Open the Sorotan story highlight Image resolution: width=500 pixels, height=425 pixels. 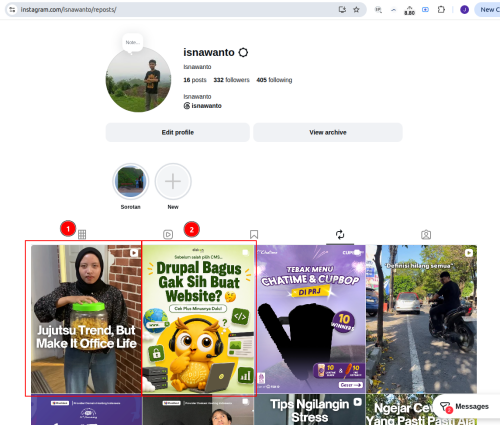(x=131, y=181)
